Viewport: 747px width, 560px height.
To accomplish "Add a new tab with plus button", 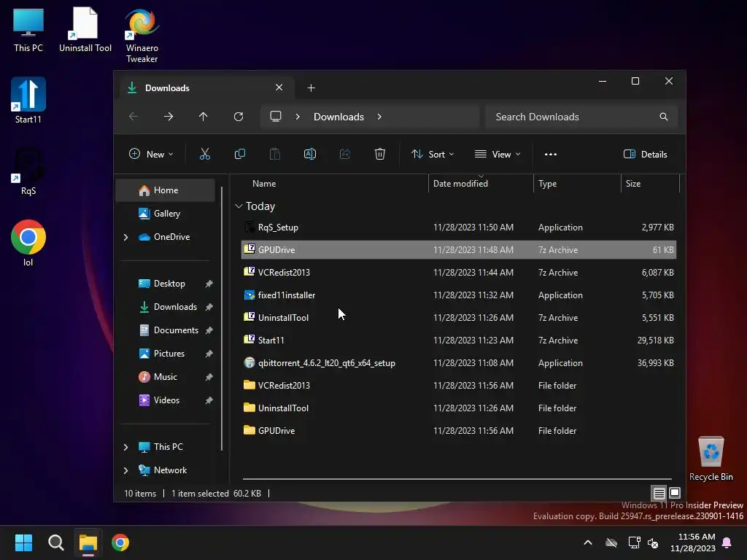I will click(311, 88).
